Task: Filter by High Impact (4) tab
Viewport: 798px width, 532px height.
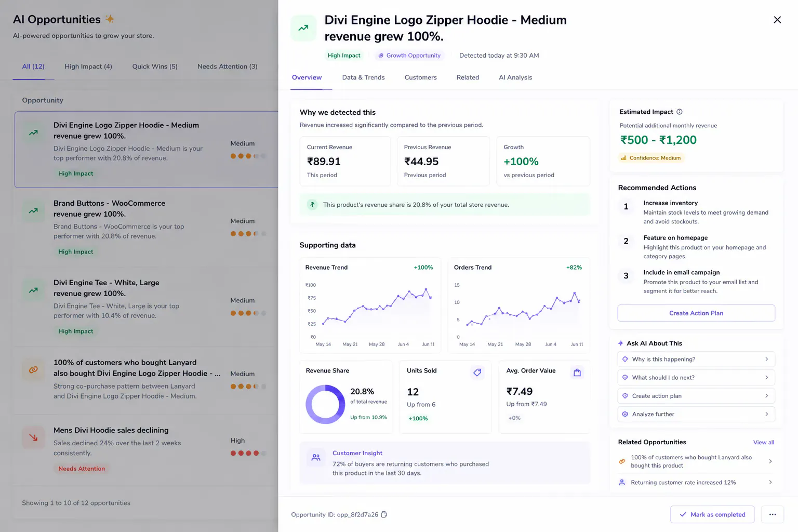Action: [88, 66]
